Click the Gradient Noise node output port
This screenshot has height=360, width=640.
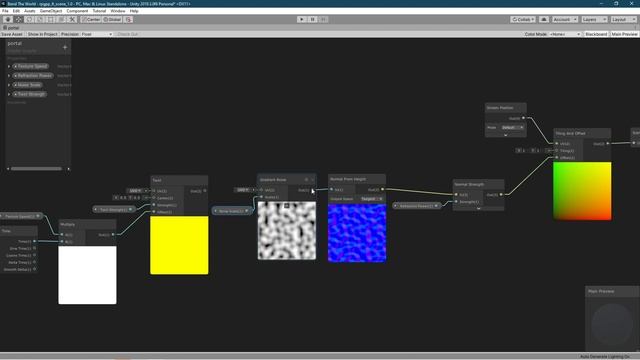click(x=313, y=190)
